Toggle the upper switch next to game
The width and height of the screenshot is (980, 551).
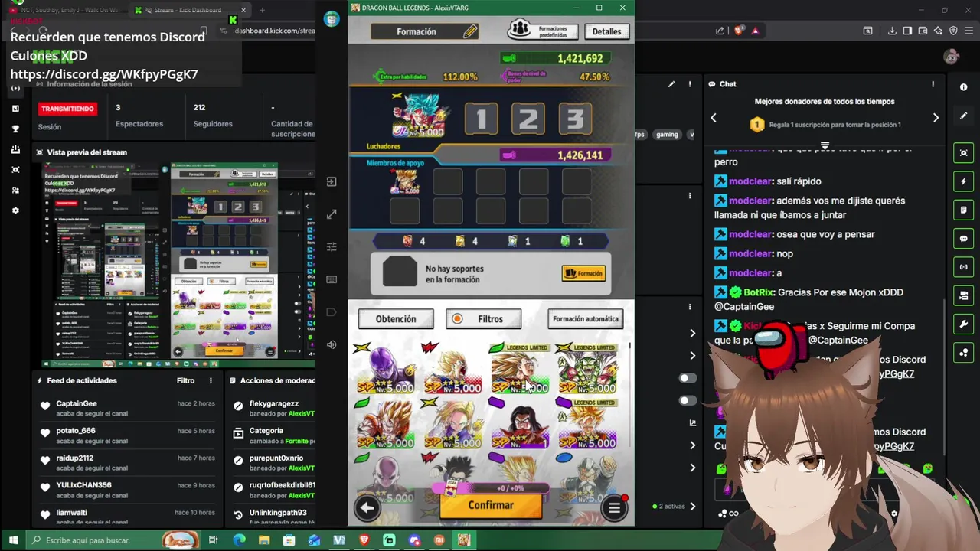[688, 378]
